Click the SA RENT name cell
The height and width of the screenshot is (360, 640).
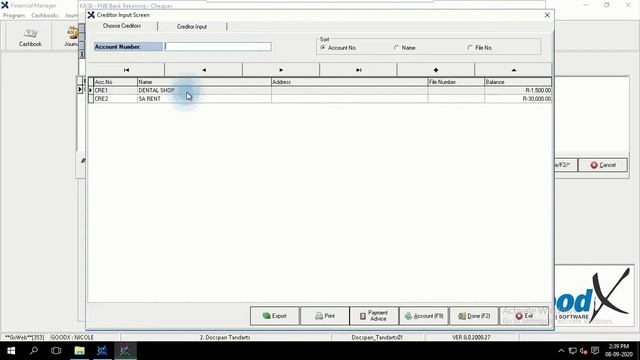[204, 99]
